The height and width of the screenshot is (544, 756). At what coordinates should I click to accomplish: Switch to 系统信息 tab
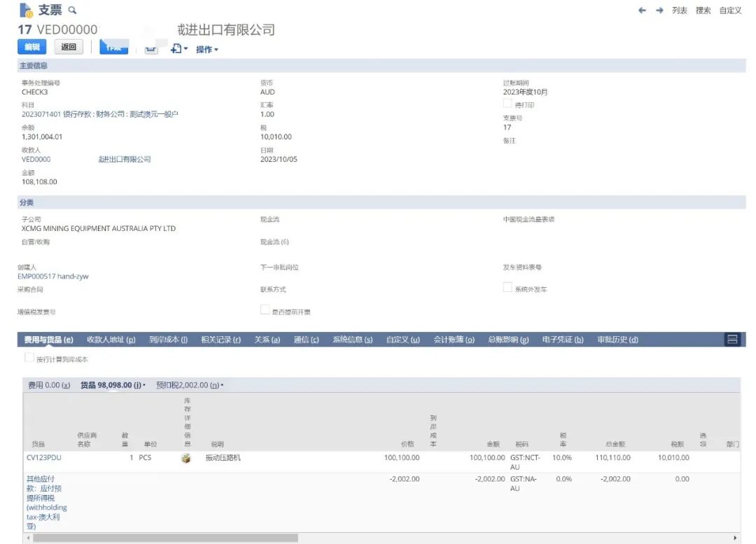click(352, 340)
